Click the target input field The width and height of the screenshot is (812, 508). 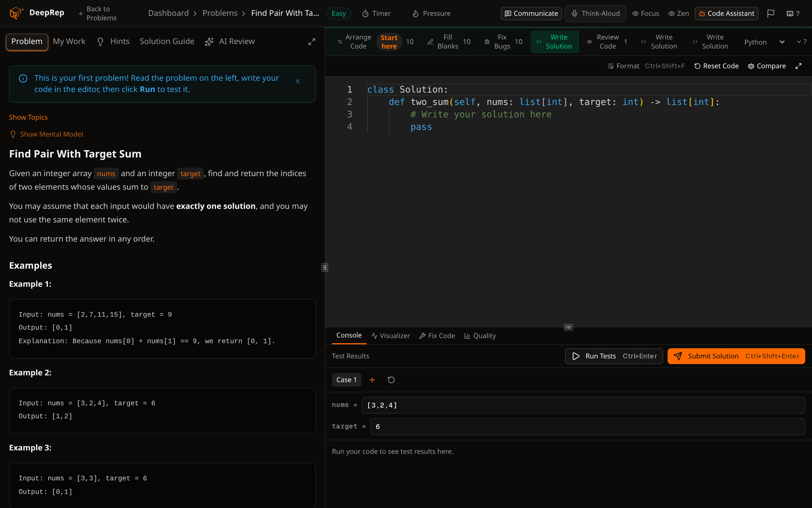[588, 426]
